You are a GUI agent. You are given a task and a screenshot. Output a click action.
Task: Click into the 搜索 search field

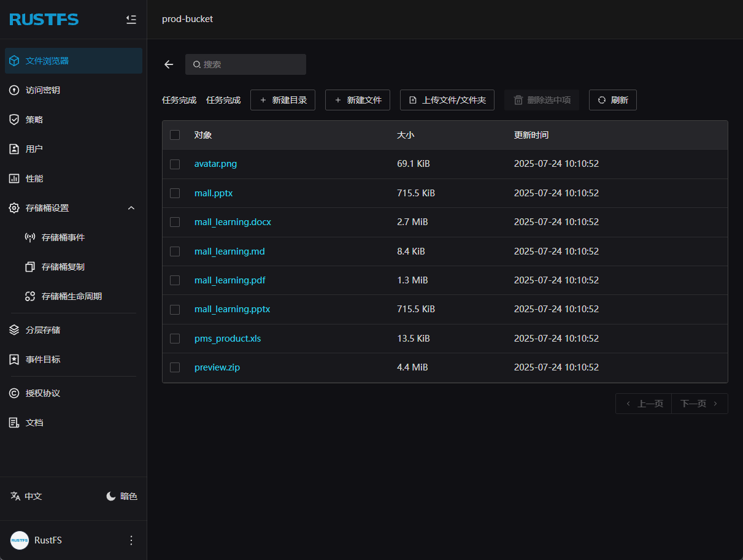tap(252, 64)
